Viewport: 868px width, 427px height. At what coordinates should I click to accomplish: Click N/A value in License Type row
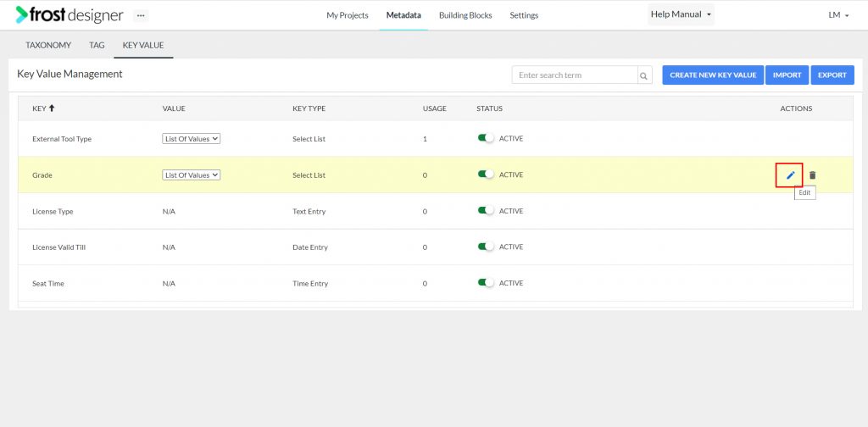point(169,211)
